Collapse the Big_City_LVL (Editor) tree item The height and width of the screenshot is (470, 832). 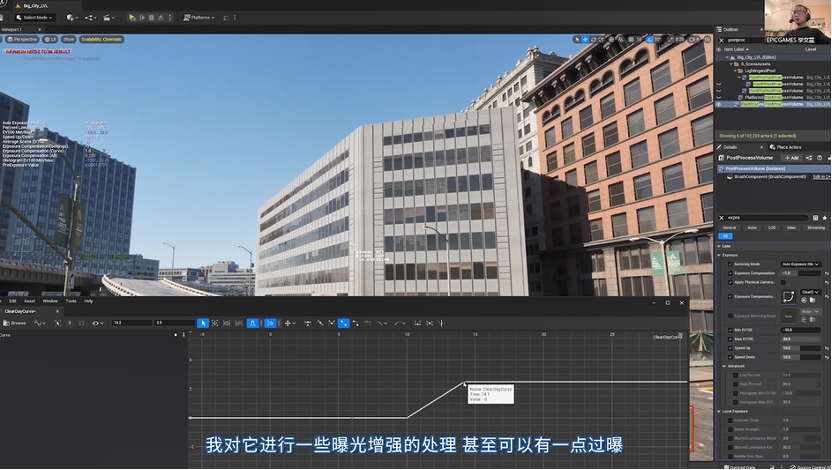tap(727, 57)
